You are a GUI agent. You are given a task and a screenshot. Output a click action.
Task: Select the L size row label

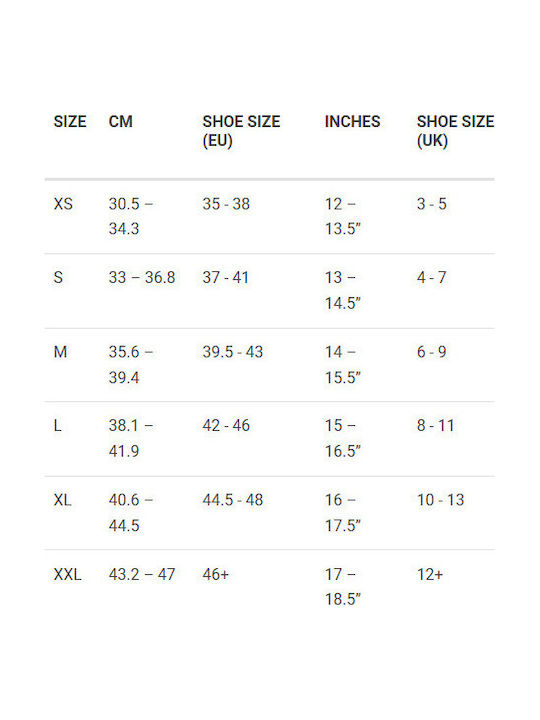pyautogui.click(x=57, y=426)
